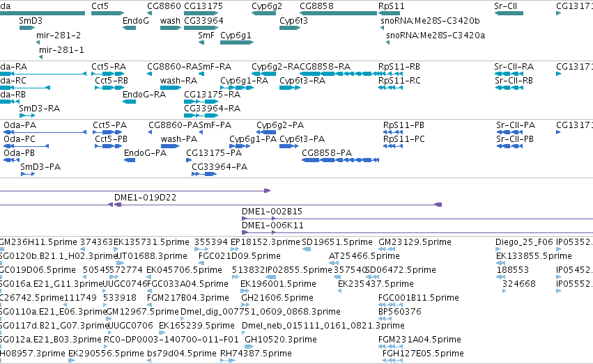This screenshot has height=364, width=593.
Task: Click the RpS11-PB protein feature
Action: tap(393, 132)
